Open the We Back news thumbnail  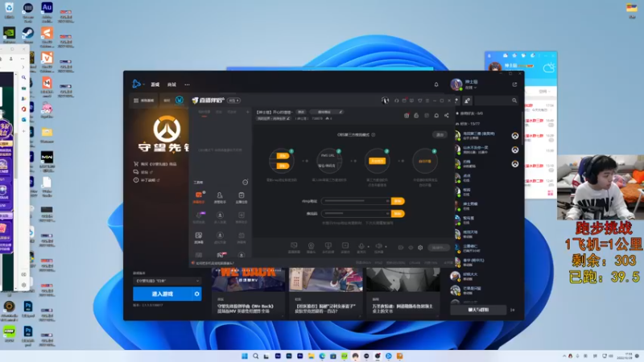pyautogui.click(x=248, y=279)
